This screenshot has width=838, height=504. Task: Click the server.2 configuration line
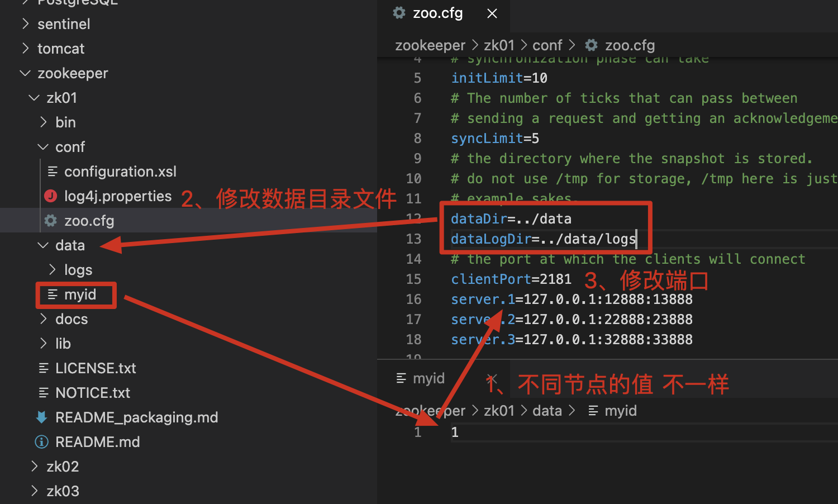pyautogui.click(x=572, y=319)
